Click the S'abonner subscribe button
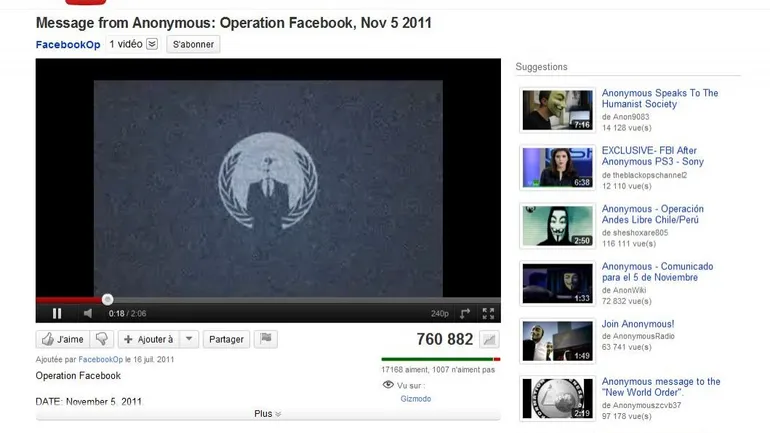Viewport: 770px width, 433px height. click(193, 44)
